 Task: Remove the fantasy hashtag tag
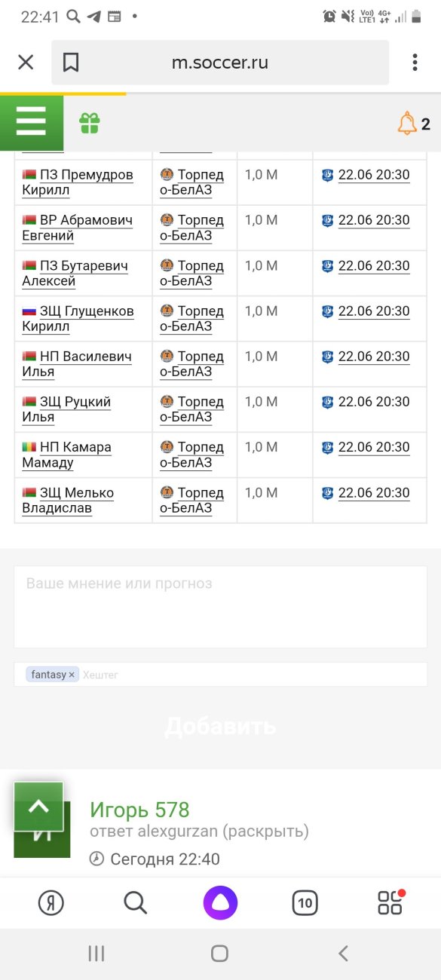tap(72, 675)
